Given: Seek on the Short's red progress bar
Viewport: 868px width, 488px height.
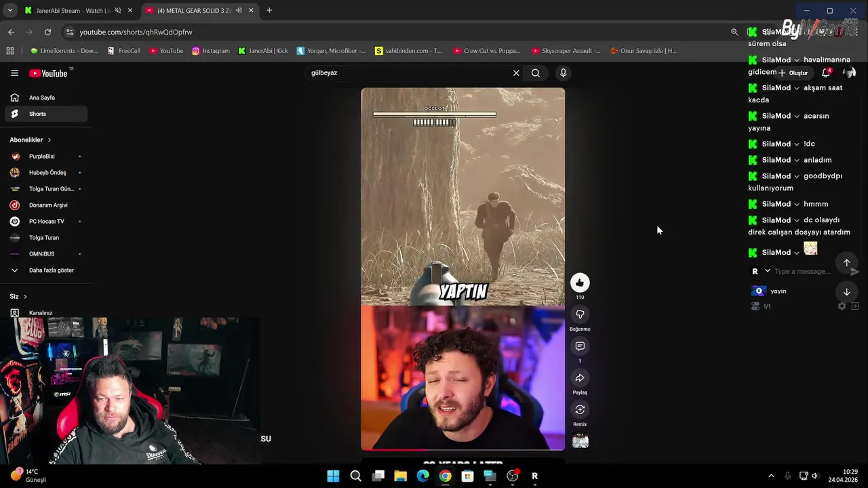Looking at the screenshot, I should pos(462,449).
